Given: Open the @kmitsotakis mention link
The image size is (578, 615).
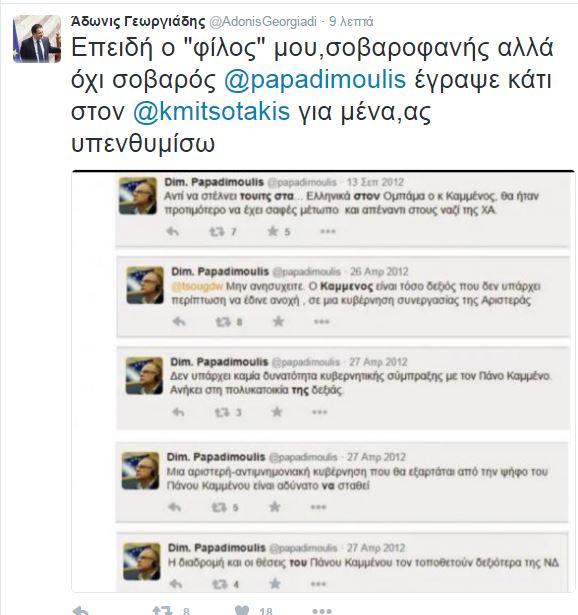Looking at the screenshot, I should (x=211, y=111).
